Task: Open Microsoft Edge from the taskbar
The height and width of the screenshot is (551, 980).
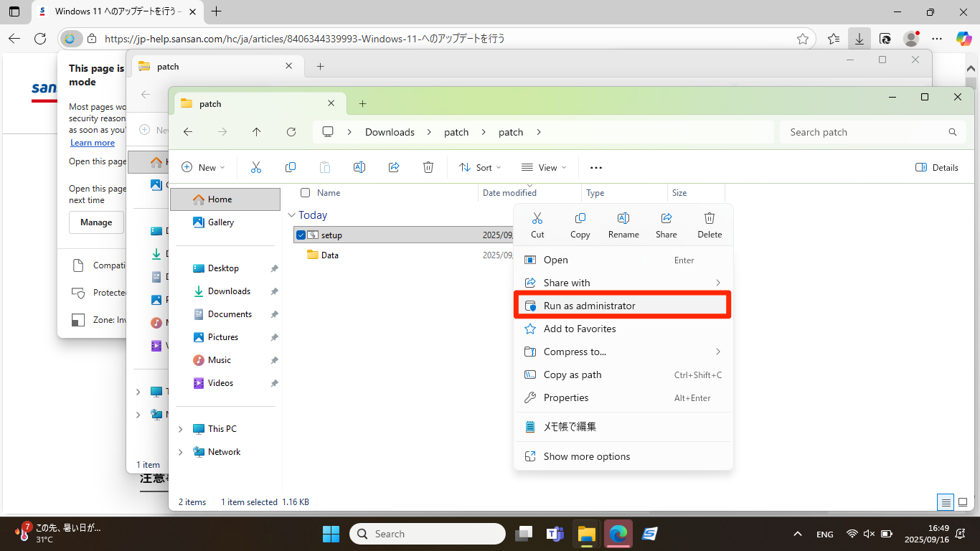Action: click(618, 534)
